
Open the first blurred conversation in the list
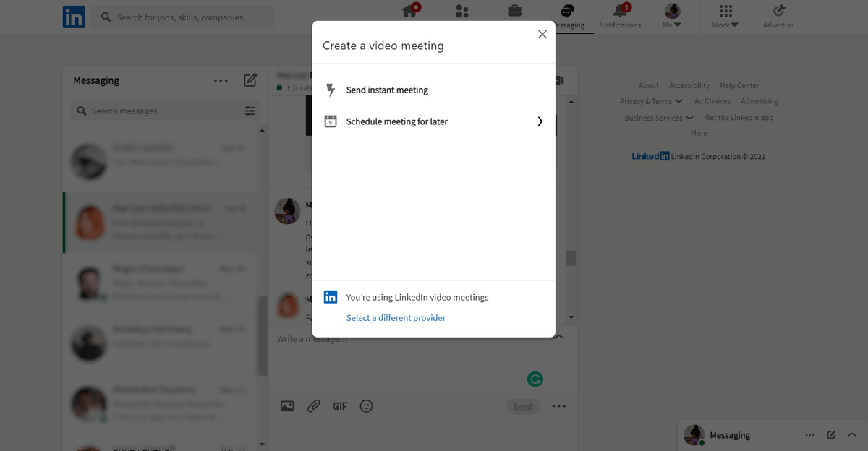click(161, 162)
